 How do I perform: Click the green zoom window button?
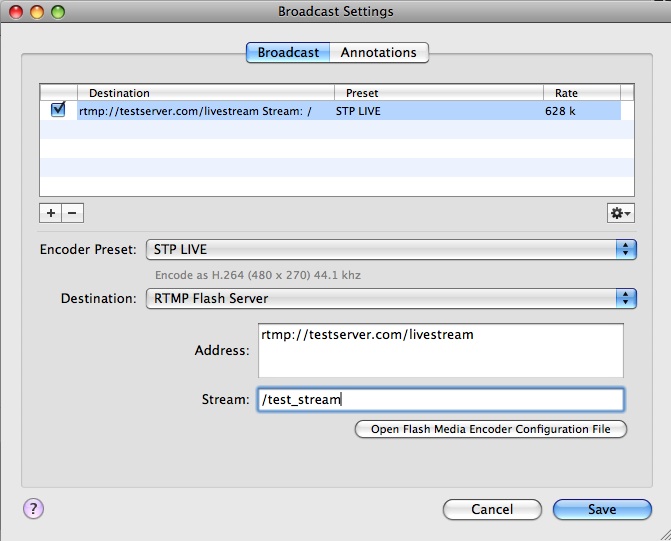point(58,12)
